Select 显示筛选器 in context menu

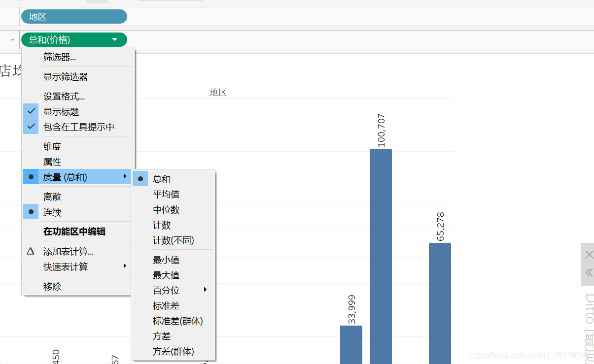(78, 77)
